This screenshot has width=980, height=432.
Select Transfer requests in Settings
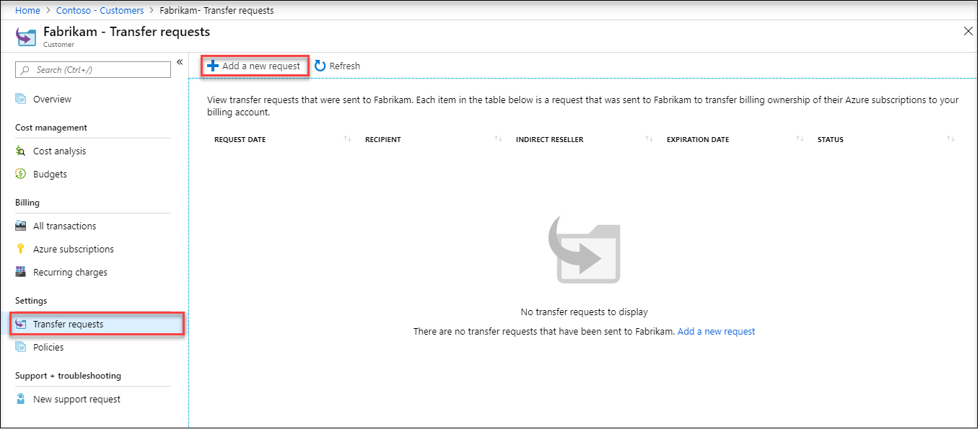97,324
